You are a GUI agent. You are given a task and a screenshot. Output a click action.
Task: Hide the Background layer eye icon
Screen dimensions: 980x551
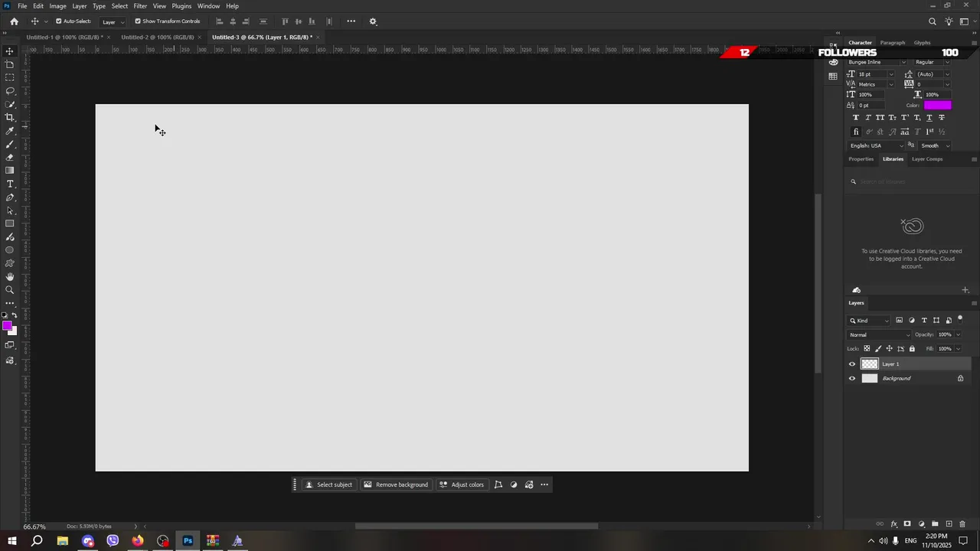click(852, 378)
